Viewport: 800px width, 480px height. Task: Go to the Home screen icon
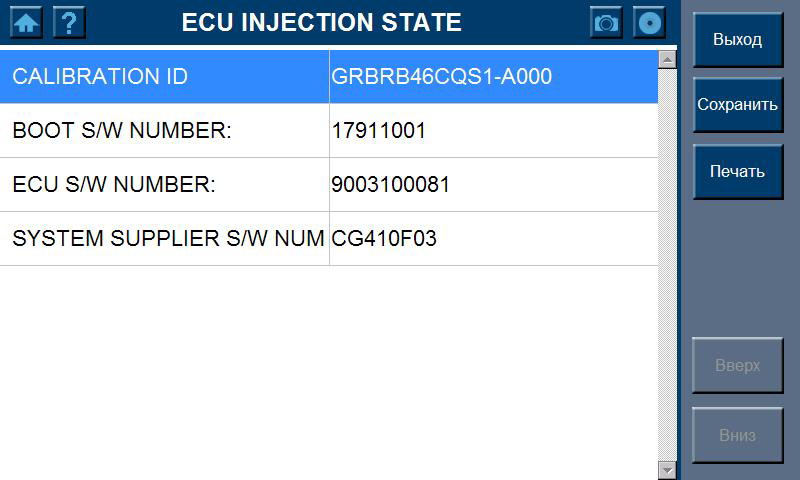click(26, 22)
